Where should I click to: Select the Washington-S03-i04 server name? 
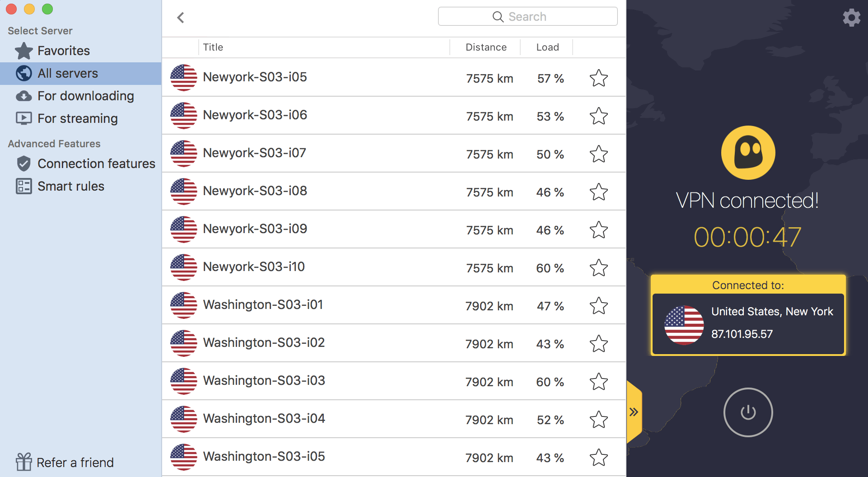264,419
